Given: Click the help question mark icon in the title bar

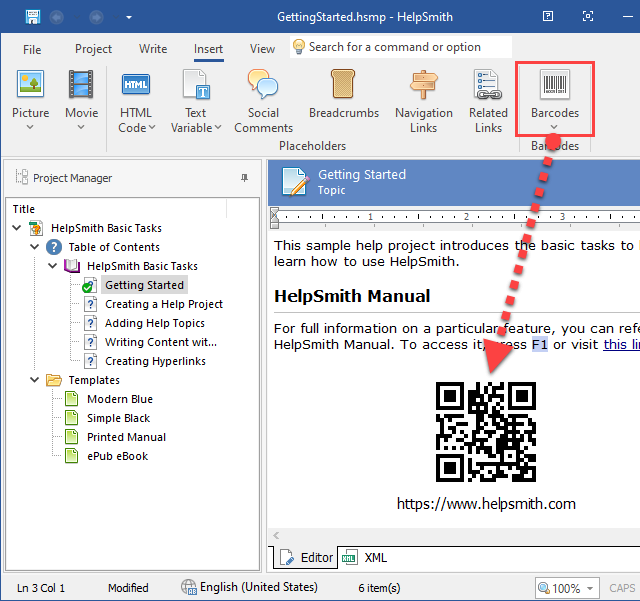Looking at the screenshot, I should pos(548,16).
